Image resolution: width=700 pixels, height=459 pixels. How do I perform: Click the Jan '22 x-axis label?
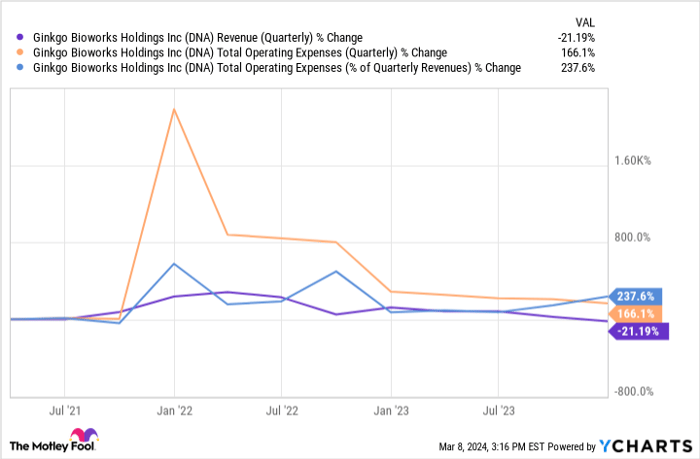point(175,410)
